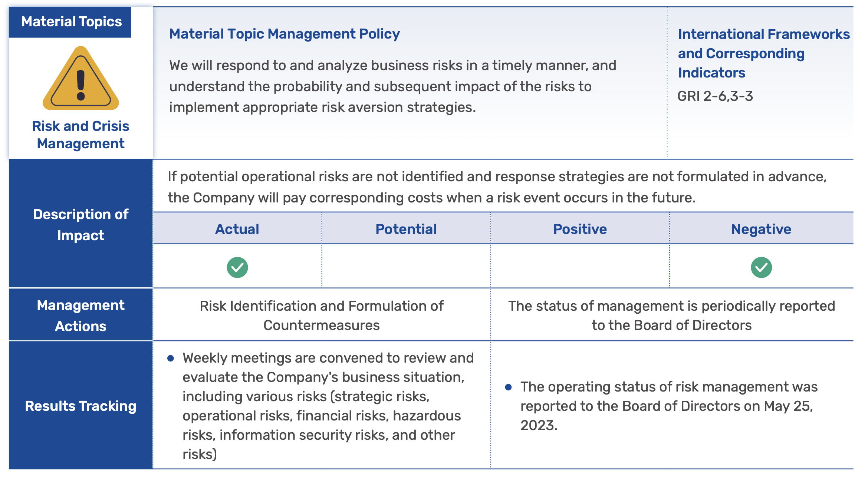The width and height of the screenshot is (868, 482).
Task: Click the Weekly meetings are convened bullet paragraph
Action: click(321, 406)
